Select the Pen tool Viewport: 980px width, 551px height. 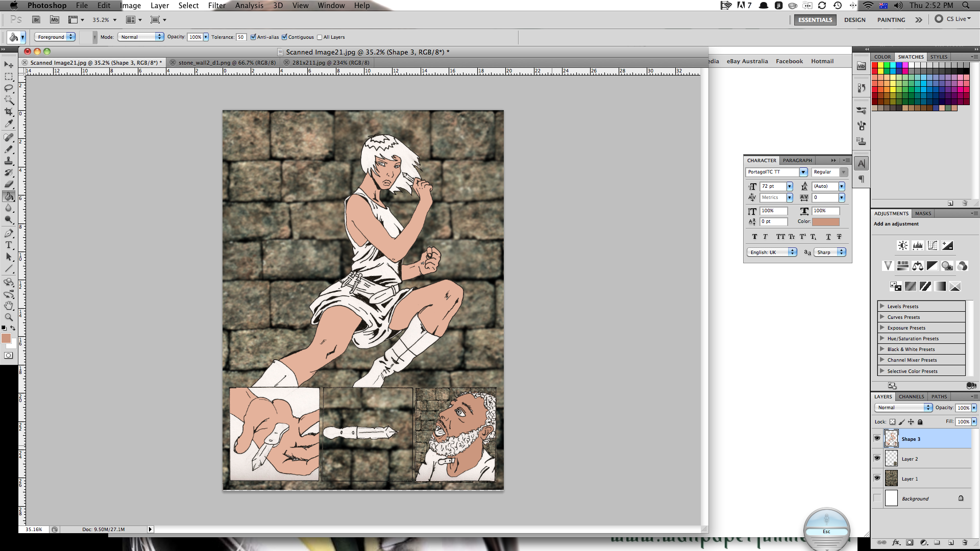pos(9,233)
